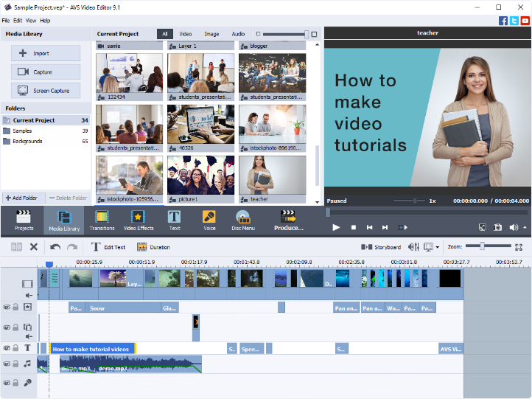
Task: Open the Edit menu
Action: (18, 21)
